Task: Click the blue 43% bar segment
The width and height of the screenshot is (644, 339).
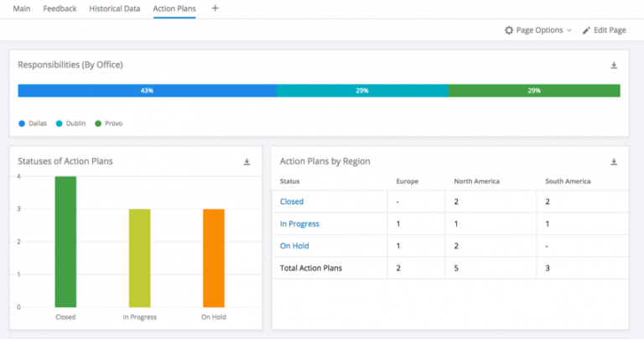Action: pos(147,91)
